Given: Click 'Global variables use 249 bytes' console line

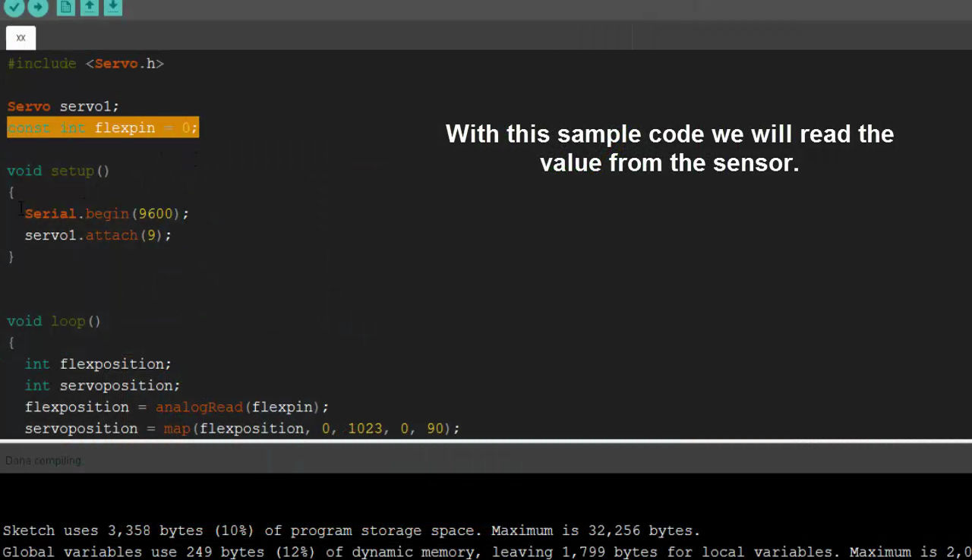Looking at the screenshot, I should click(487, 552).
